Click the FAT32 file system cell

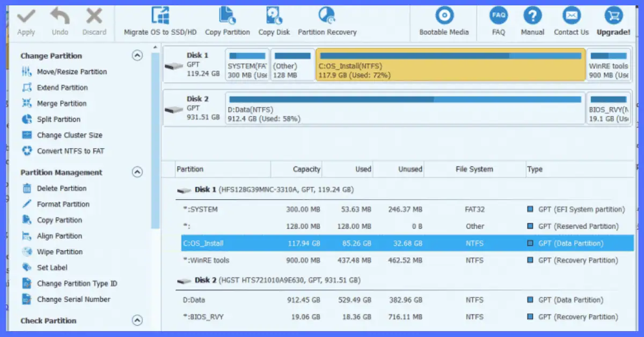coord(474,209)
